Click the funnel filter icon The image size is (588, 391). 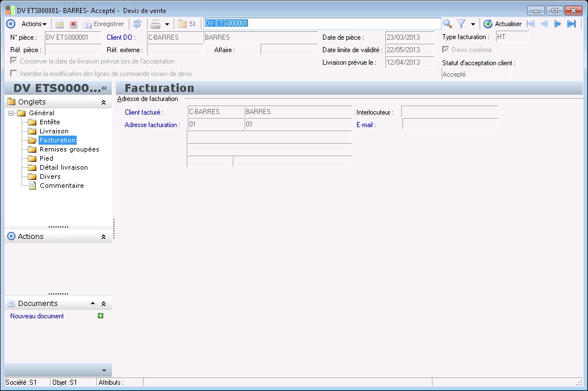tap(461, 24)
